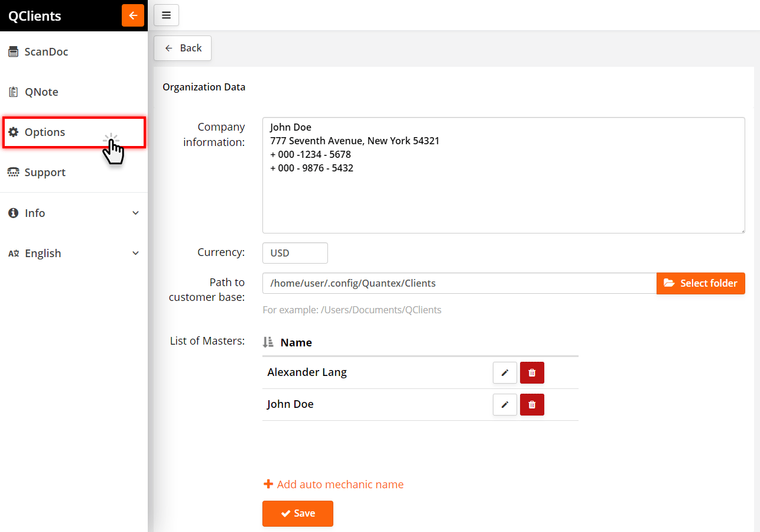Click Add auto mechanic name

[333, 484]
